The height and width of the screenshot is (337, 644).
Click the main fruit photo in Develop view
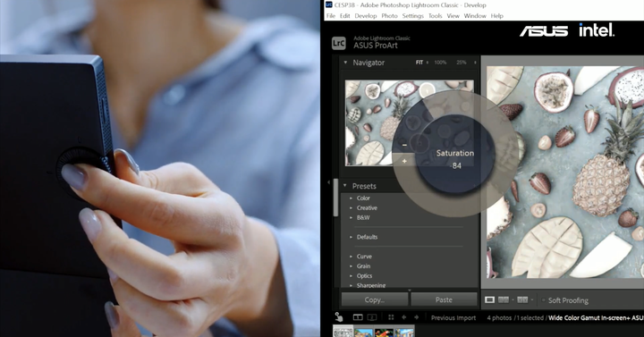click(565, 172)
